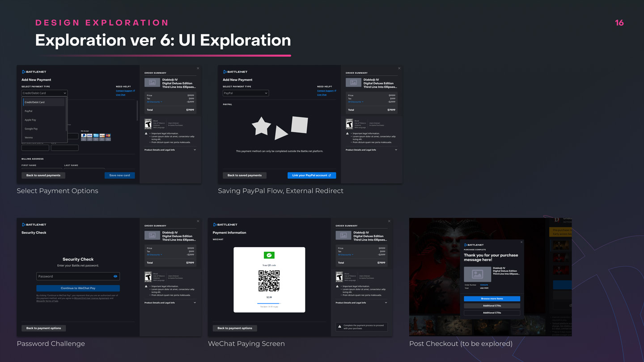Close the Post Checkout purchase dialog

(521, 242)
